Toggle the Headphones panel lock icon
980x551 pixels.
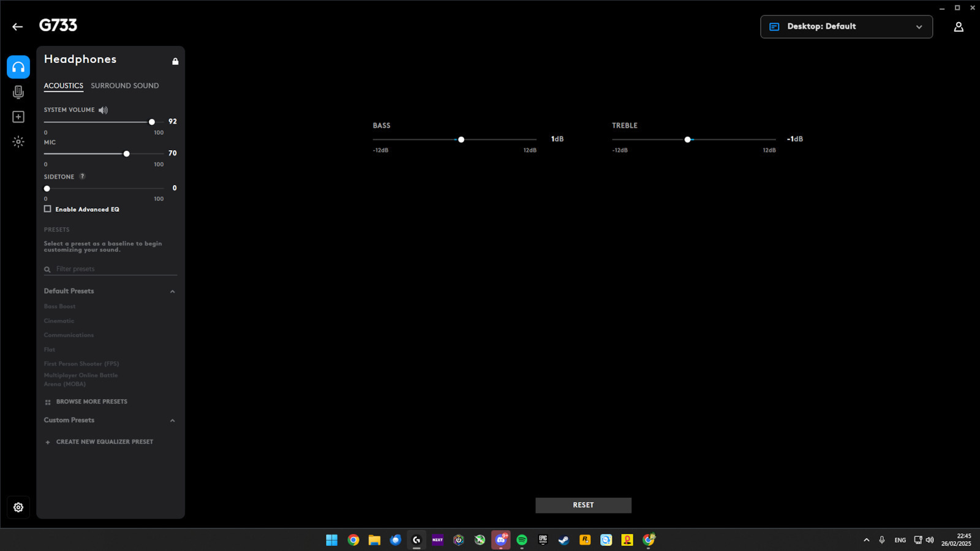[175, 61]
